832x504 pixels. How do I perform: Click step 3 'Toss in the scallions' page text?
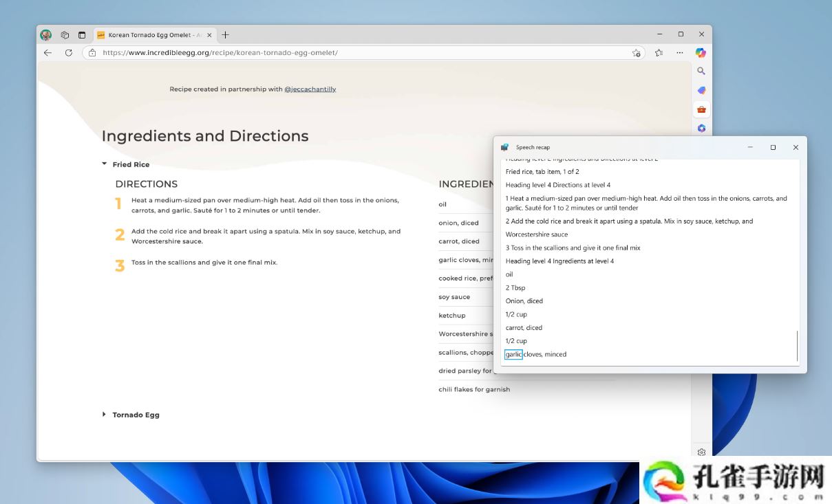(x=204, y=262)
